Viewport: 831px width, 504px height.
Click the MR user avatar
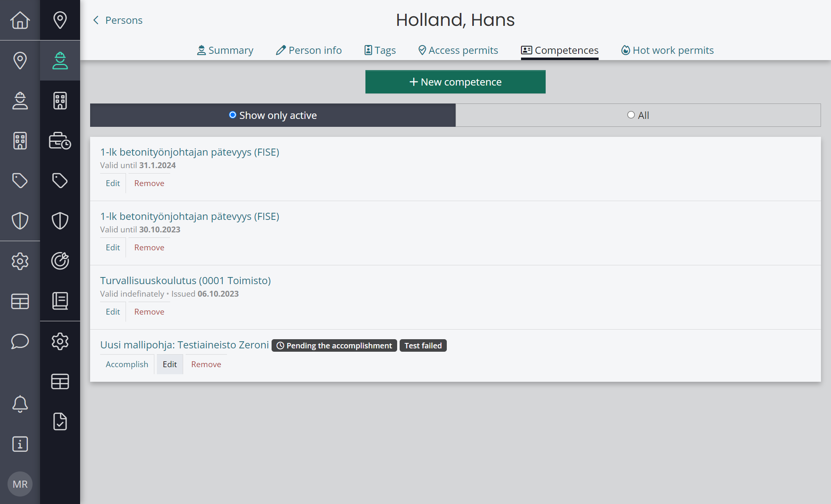point(20,484)
